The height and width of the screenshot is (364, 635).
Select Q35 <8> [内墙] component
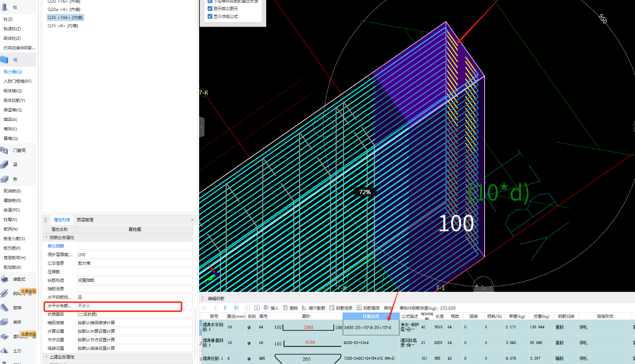62,26
